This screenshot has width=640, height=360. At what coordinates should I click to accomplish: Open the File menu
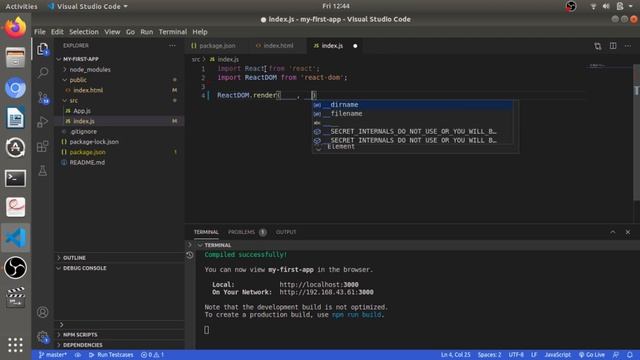40,32
